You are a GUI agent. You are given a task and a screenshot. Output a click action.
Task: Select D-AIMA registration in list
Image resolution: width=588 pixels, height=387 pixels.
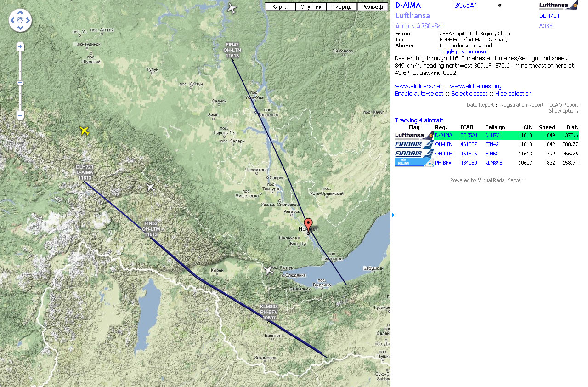444,135
